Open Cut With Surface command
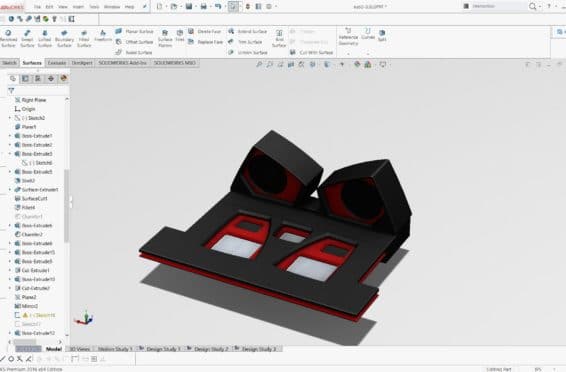566x372 pixels. (311, 52)
